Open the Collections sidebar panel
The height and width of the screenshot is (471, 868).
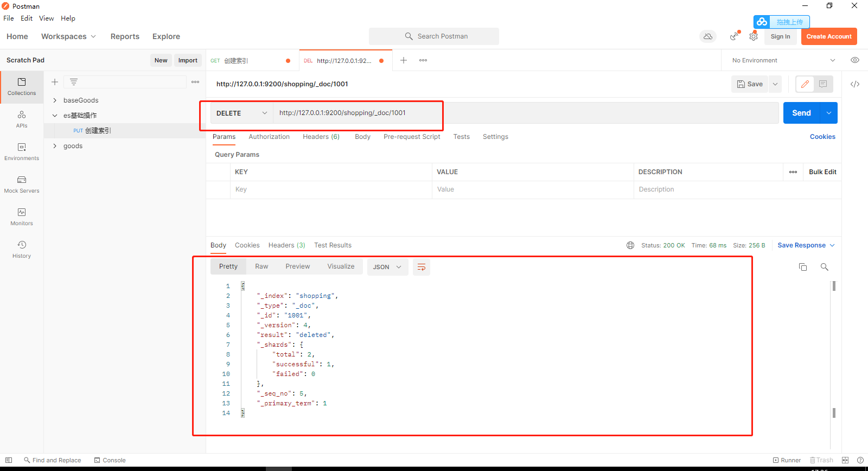[x=22, y=87]
